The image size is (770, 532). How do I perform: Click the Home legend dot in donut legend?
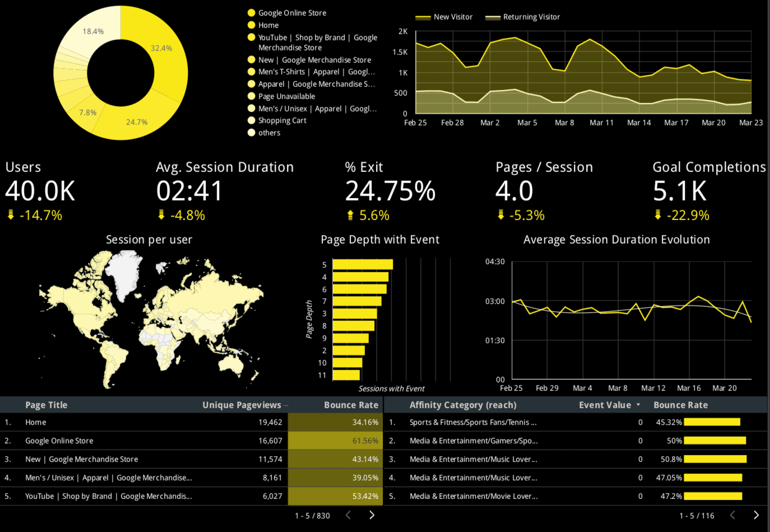252,25
